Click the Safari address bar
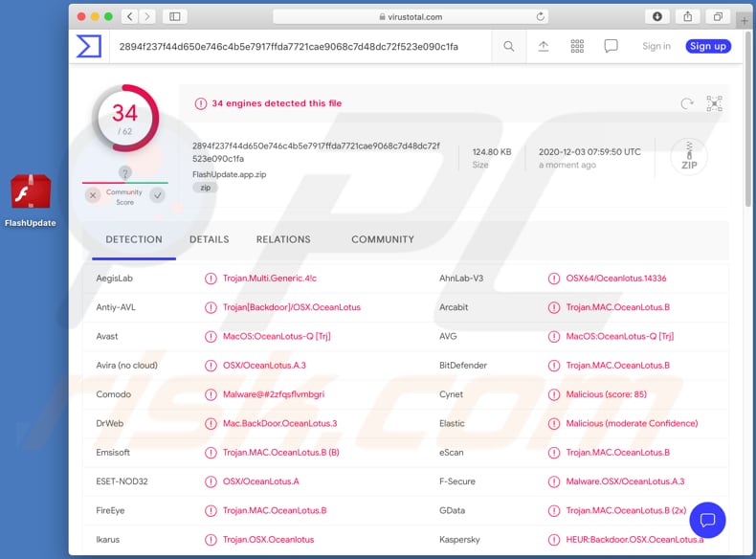The image size is (756, 559). [411, 17]
